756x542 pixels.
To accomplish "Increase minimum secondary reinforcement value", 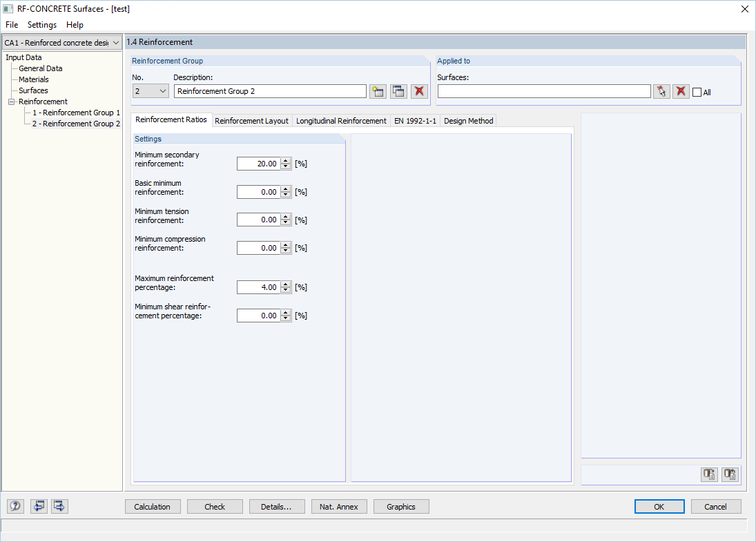I will (x=286, y=161).
